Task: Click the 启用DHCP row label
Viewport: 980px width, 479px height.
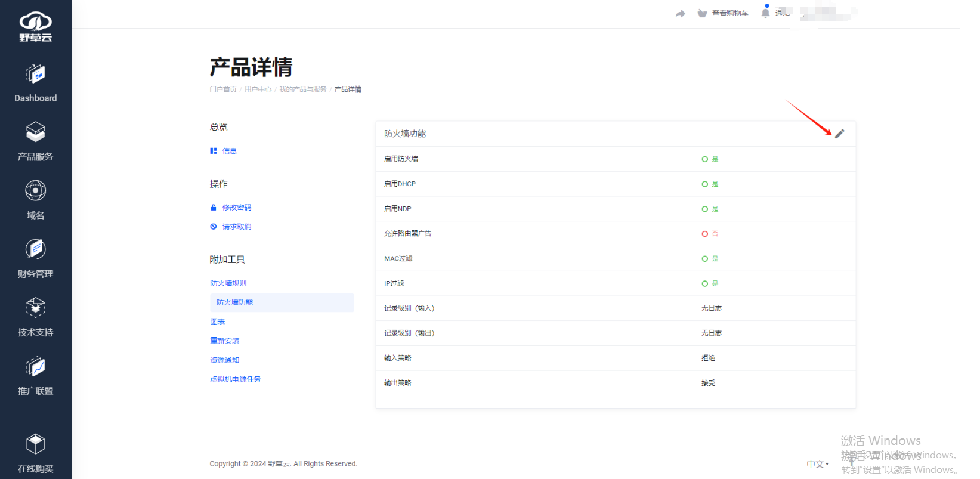Action: point(400,184)
